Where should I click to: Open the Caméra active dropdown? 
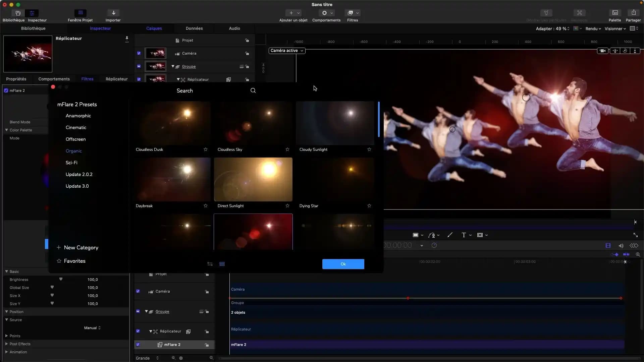click(286, 50)
